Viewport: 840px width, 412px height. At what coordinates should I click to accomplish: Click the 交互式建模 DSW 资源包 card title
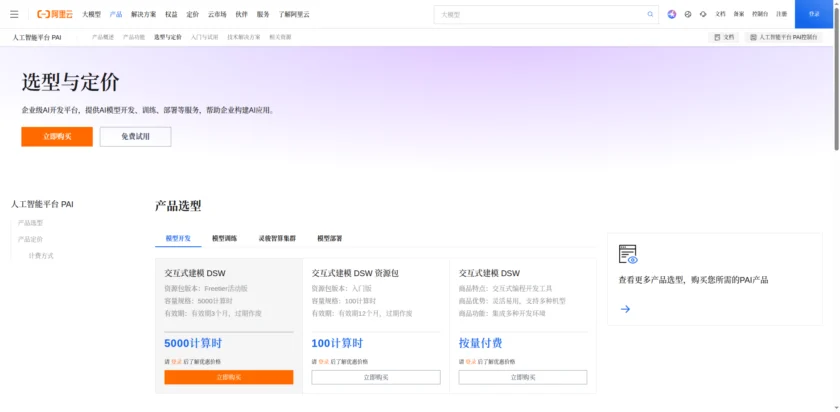[x=355, y=273]
